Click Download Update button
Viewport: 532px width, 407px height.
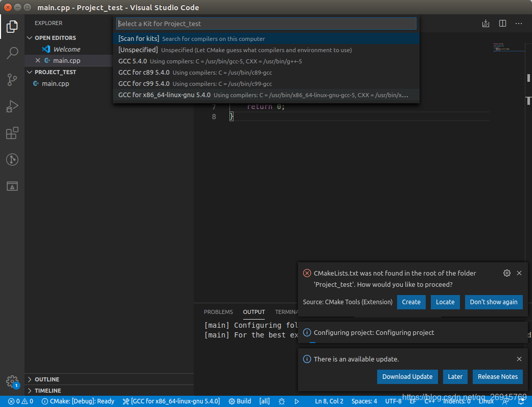point(407,376)
